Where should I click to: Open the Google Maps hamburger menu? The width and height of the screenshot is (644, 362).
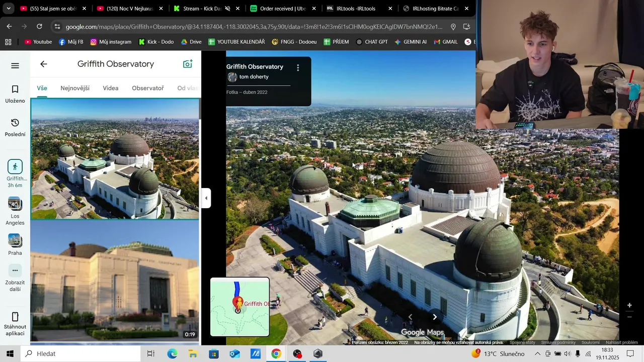tap(15, 66)
